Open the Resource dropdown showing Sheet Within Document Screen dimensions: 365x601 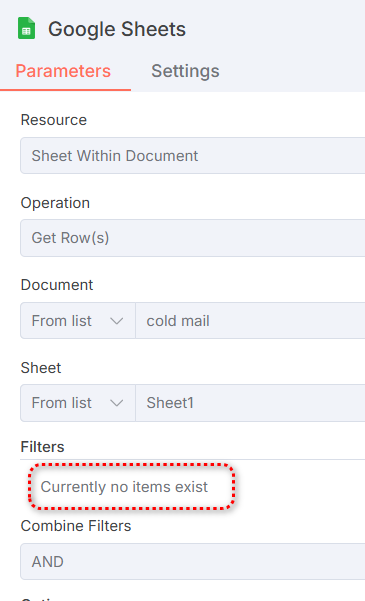coord(192,156)
